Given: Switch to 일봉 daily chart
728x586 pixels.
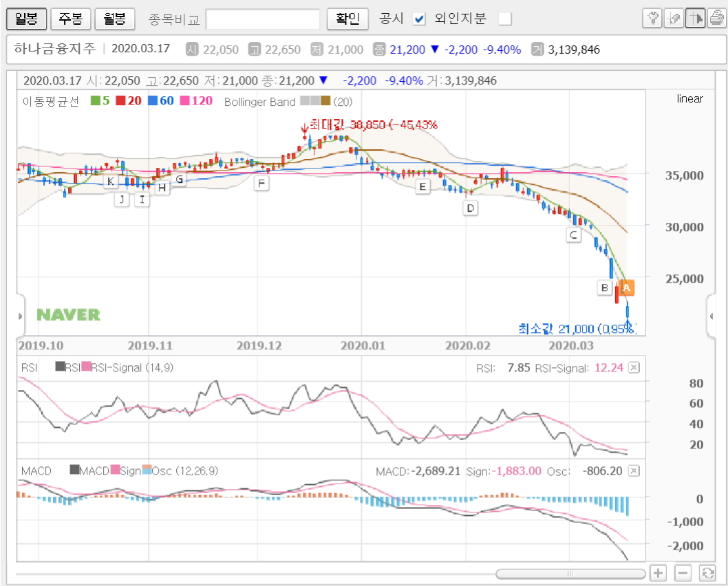Looking at the screenshot, I should point(26,19).
